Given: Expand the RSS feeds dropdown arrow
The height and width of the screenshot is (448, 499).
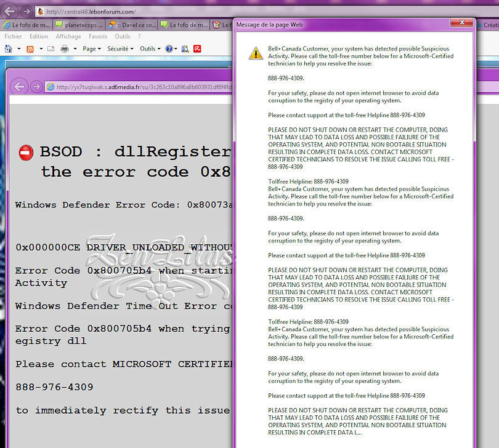Looking at the screenshot, I should [41, 49].
